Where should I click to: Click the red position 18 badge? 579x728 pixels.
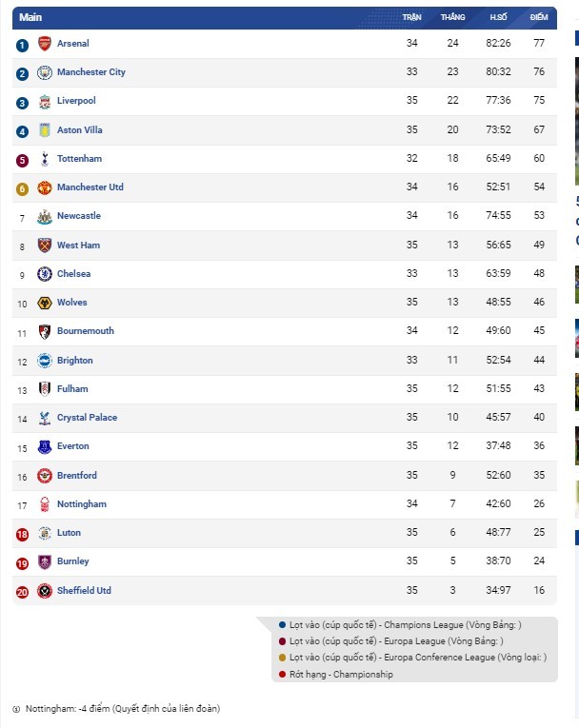(x=22, y=535)
